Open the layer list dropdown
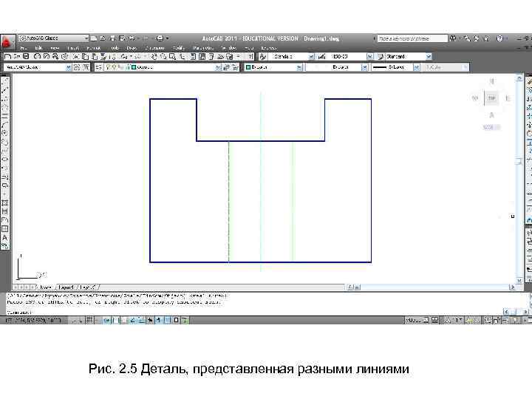Screen dimensions: 532x399 163,67
